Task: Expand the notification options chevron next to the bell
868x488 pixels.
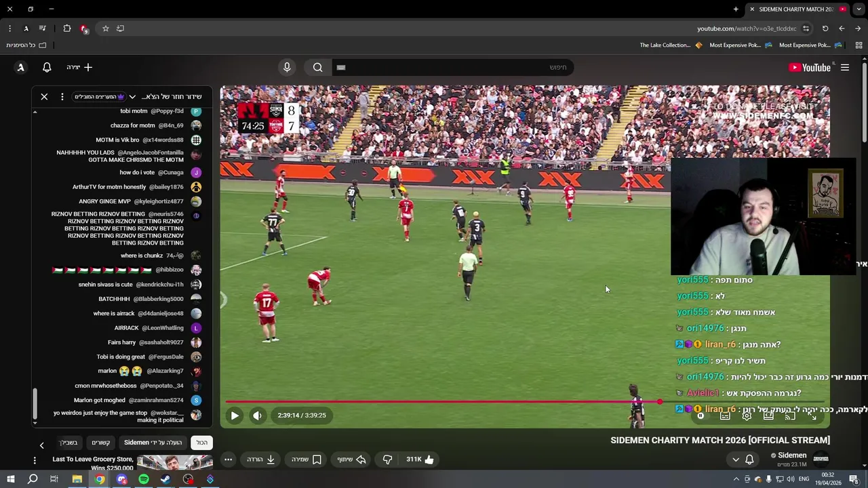Action: [735, 460]
